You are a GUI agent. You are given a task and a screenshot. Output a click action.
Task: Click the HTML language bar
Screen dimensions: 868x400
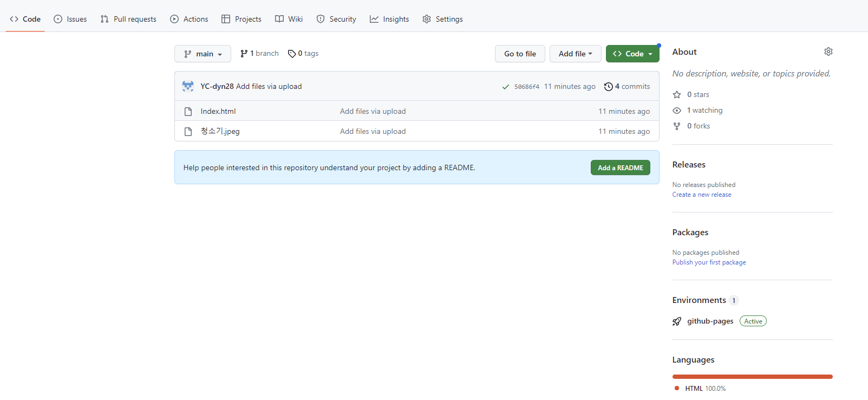(x=753, y=377)
